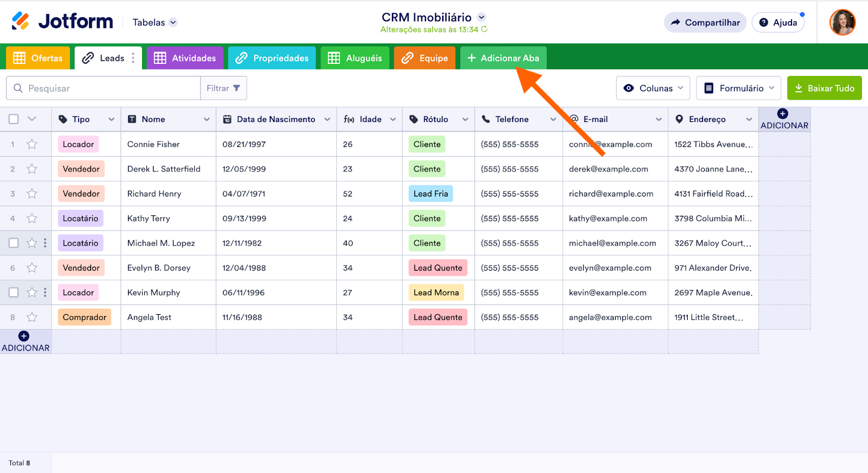Image resolution: width=868 pixels, height=473 pixels.
Task: Click the Filtrar button
Action: click(224, 88)
